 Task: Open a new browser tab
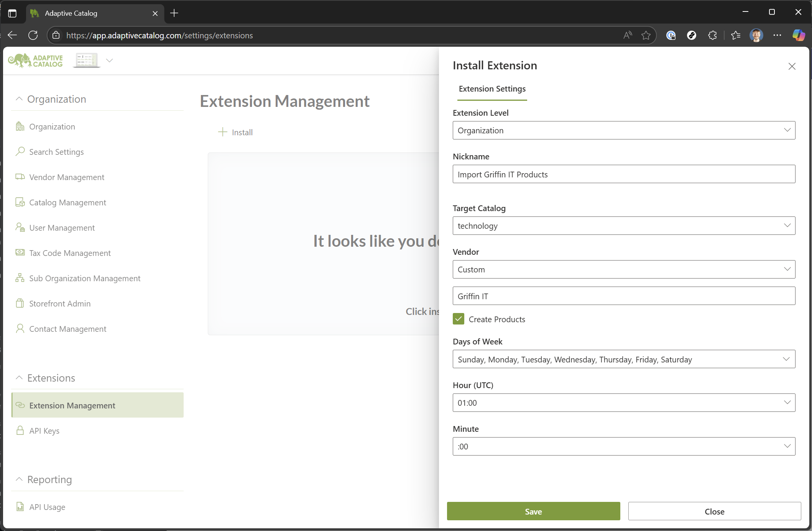point(174,13)
